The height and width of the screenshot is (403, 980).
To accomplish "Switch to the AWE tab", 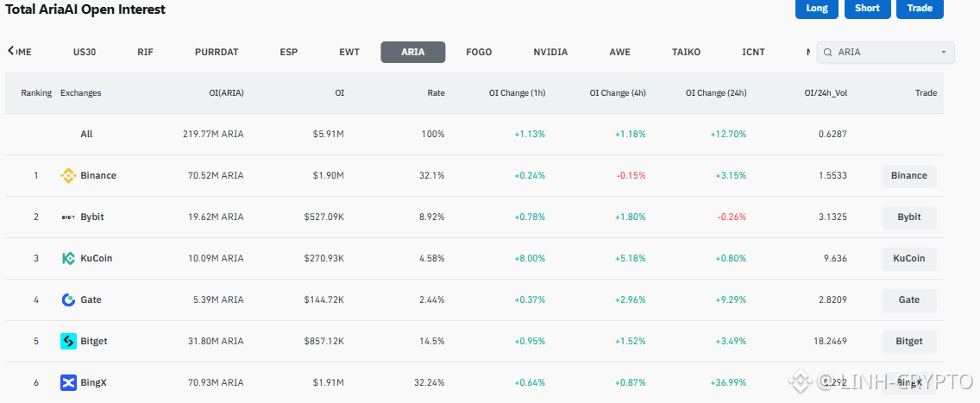I will [620, 52].
